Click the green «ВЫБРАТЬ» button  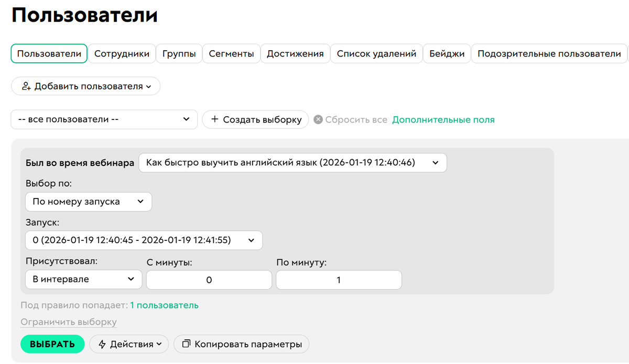pyautogui.click(x=52, y=344)
